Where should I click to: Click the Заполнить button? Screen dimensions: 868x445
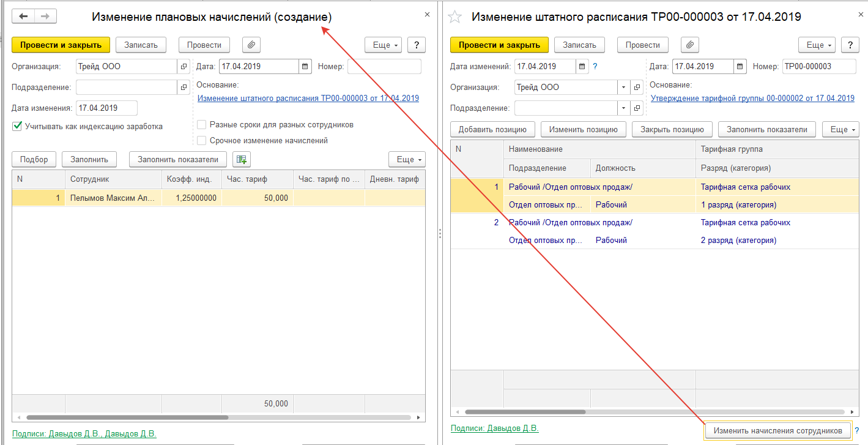pos(89,159)
